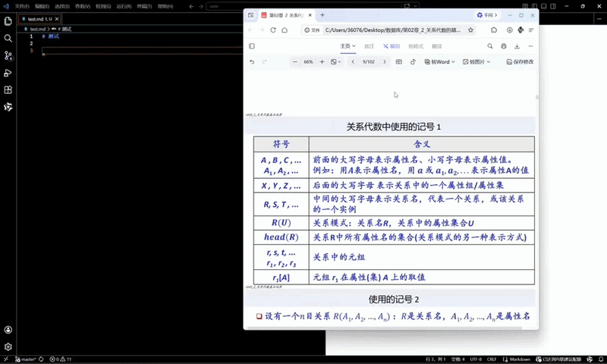Expand the PDF fit-mode dropdown
The image size is (607, 364).
tap(335, 62)
